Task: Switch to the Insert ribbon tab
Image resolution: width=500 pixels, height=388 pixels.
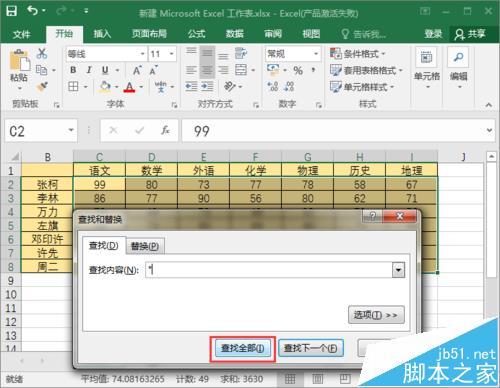Action: [x=102, y=34]
